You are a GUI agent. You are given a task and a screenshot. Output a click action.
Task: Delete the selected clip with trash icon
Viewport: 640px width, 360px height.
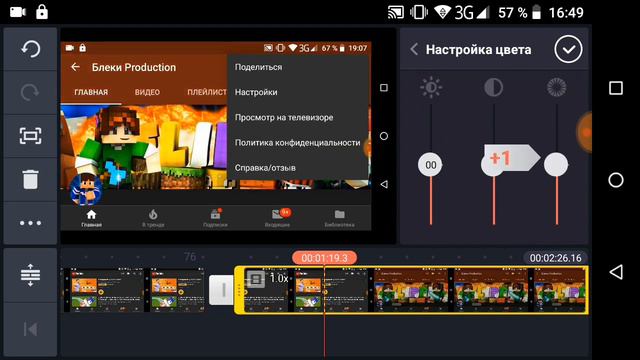pyautogui.click(x=31, y=180)
